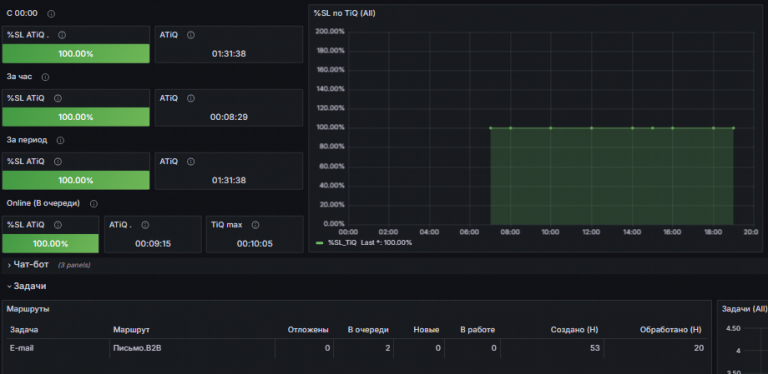Click the 'Last *: 100.00%' legend value

coord(386,243)
